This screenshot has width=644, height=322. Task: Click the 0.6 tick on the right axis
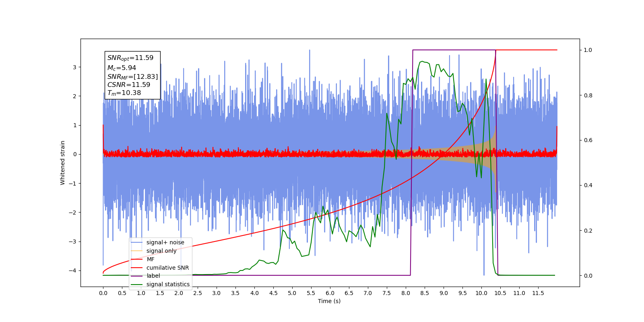pyautogui.click(x=588, y=140)
